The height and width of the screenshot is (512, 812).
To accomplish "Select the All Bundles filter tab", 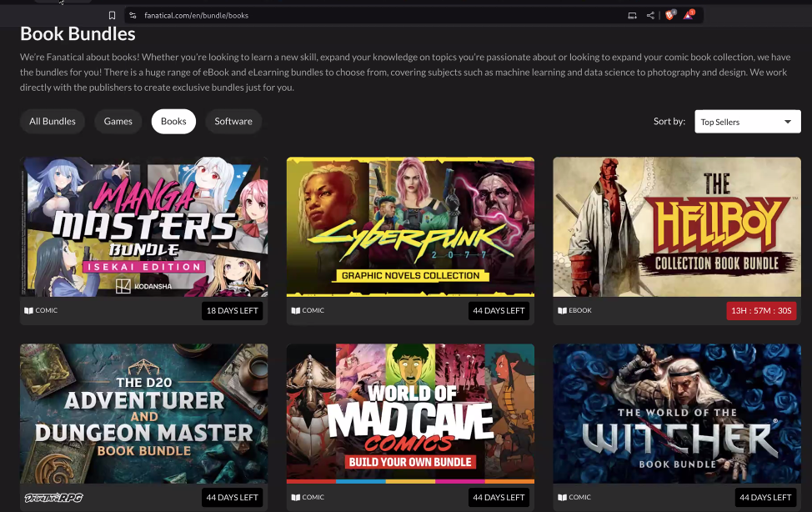I will click(x=53, y=121).
